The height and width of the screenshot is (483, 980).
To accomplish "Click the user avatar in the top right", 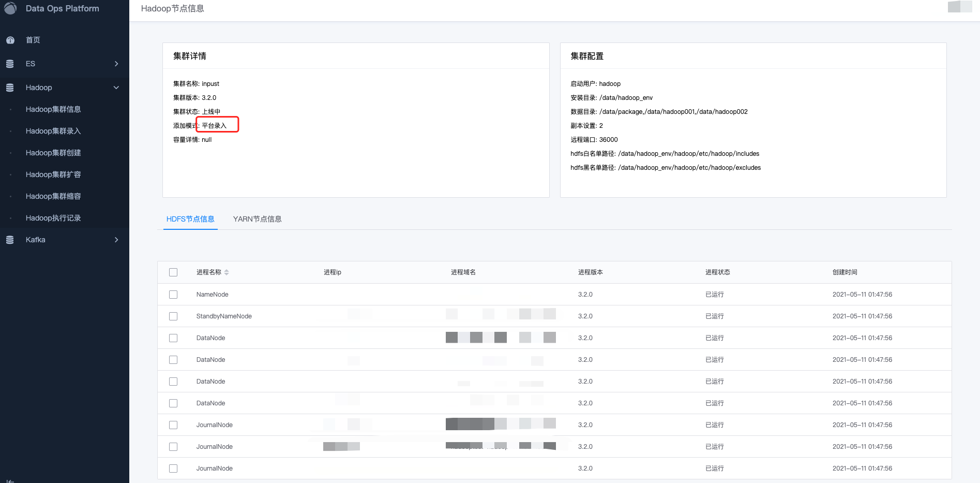I will pyautogui.click(x=960, y=6).
